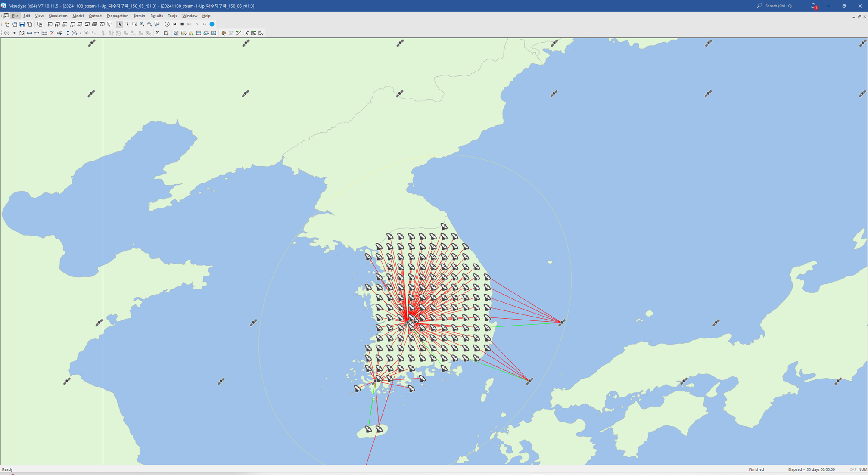Image resolution: width=868 pixels, height=475 pixels.
Task: Click the Sigma summation toolbar icon
Action: pos(157,33)
